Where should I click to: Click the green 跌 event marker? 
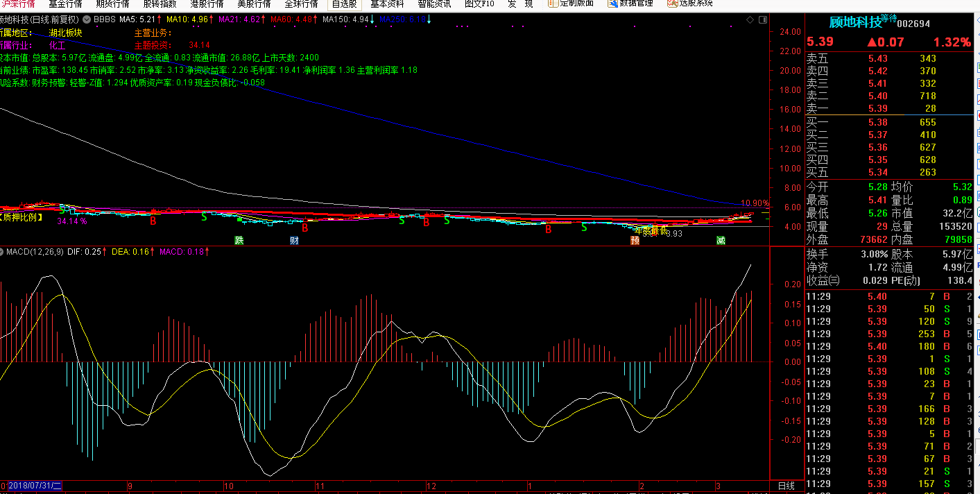(x=239, y=241)
